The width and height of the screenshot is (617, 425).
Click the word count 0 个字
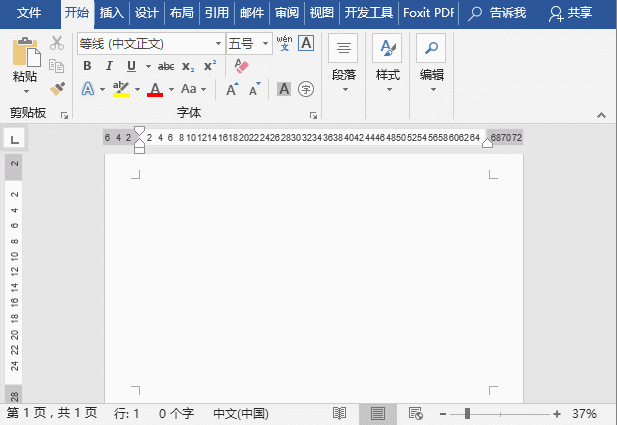[176, 414]
